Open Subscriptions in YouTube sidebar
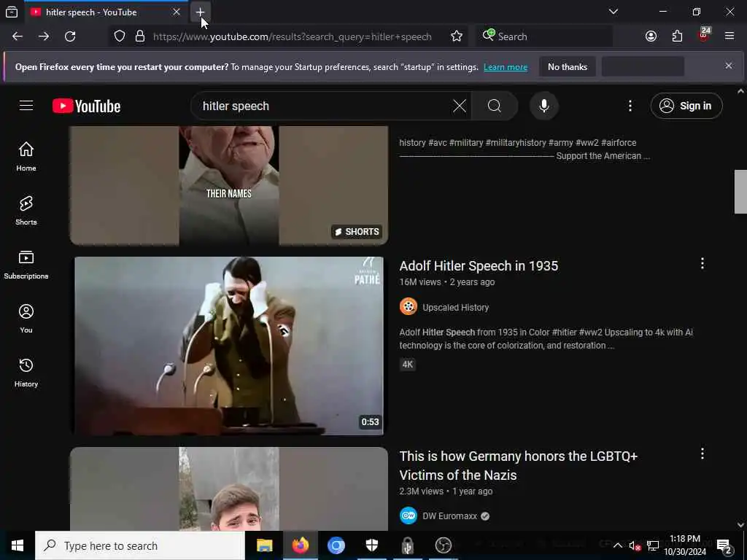 (x=26, y=264)
